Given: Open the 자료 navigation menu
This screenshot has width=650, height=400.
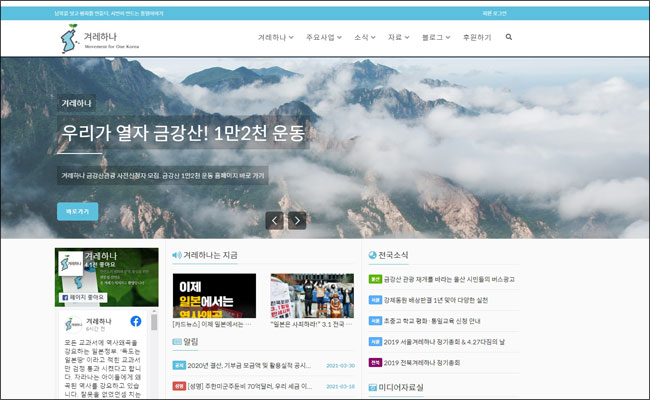Looking at the screenshot, I should 398,37.
